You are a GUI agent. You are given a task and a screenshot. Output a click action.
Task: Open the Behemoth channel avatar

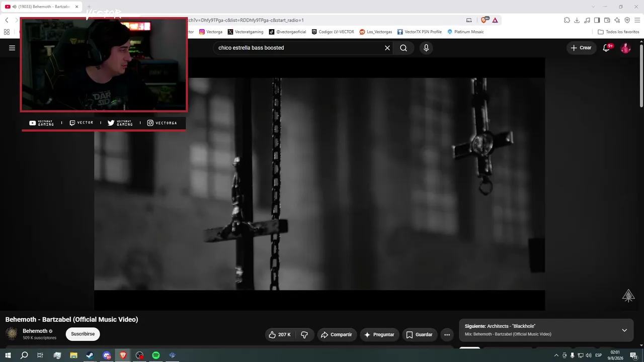[12, 333]
